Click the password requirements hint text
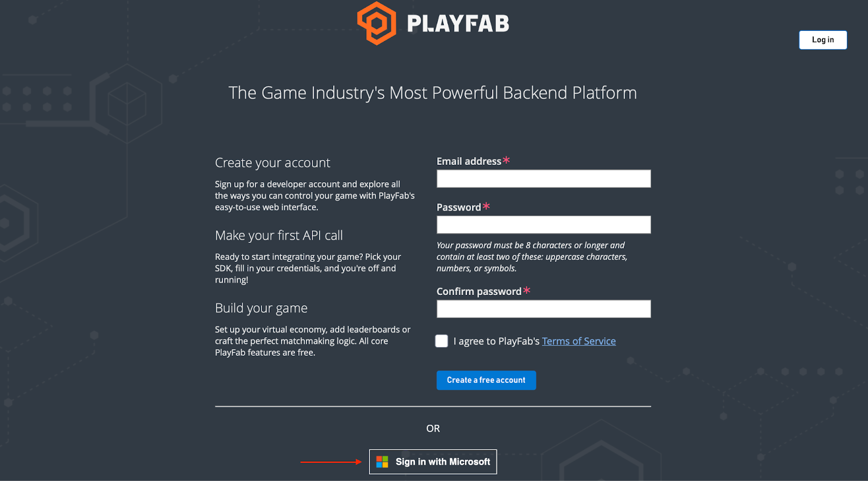This screenshot has height=481, width=868. tap(532, 257)
